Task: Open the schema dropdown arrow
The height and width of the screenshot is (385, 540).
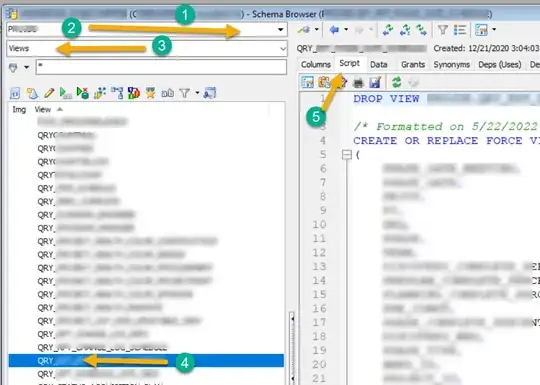Action: tap(281, 30)
